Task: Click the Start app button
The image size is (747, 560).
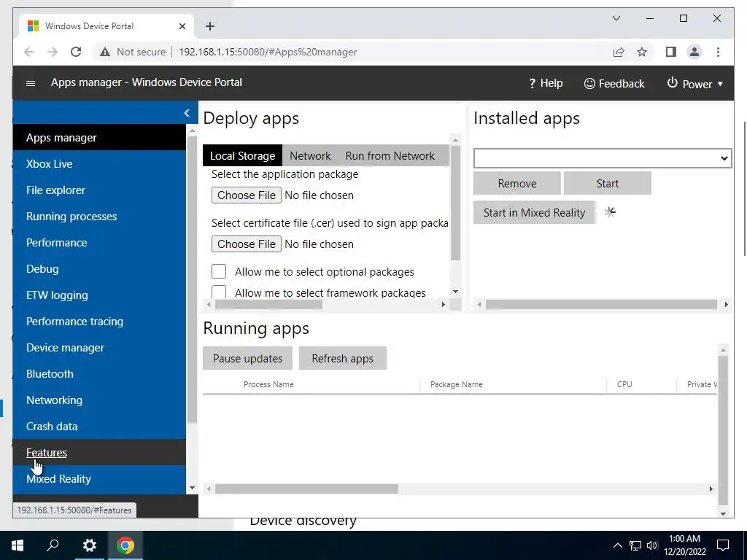Action: 608,183
